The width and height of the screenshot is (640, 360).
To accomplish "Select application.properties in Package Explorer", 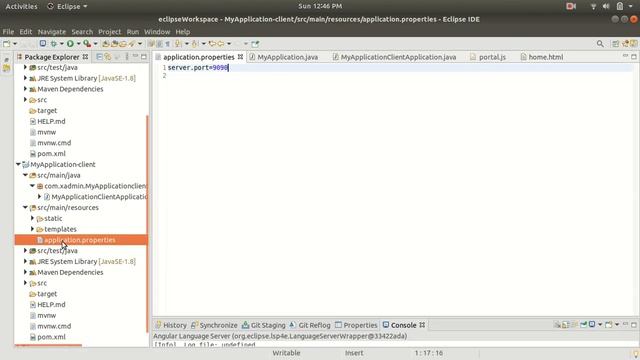I will [x=81, y=240].
